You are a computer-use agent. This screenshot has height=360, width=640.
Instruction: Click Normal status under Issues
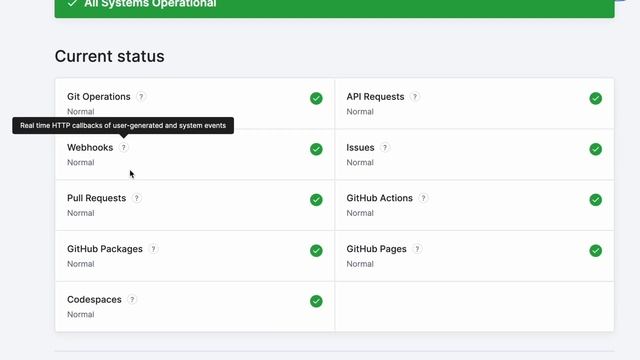[x=360, y=162]
